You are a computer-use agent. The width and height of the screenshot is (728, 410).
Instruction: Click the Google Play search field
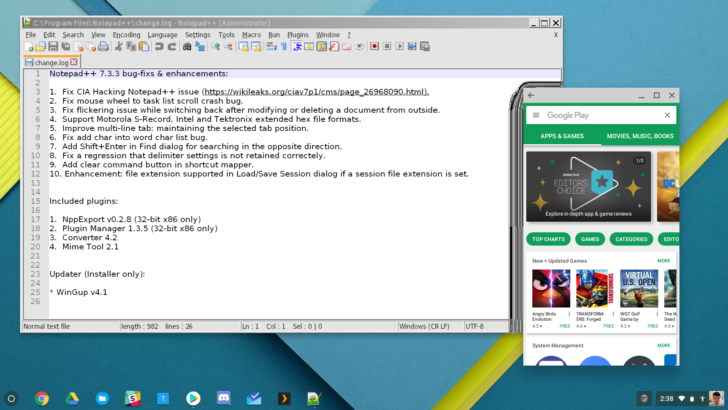tap(601, 115)
